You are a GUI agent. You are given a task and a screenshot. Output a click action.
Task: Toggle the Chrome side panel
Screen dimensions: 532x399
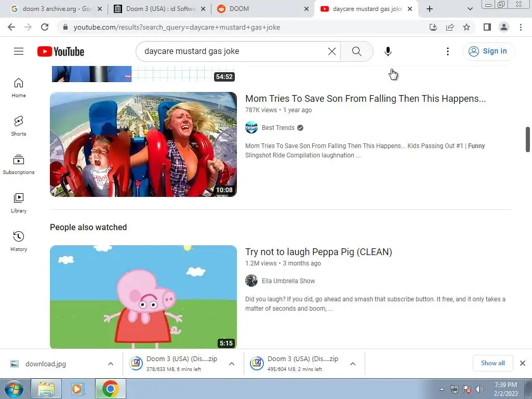click(487, 27)
